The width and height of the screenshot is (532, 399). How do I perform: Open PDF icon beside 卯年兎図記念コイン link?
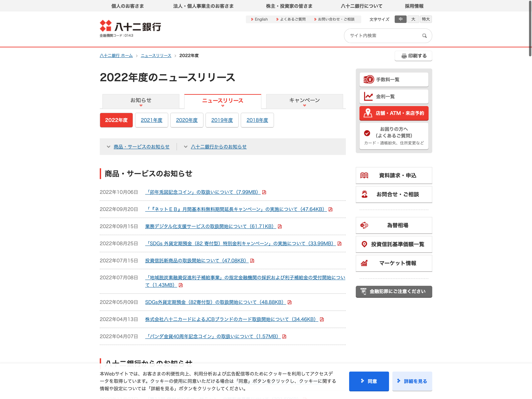[264, 192]
